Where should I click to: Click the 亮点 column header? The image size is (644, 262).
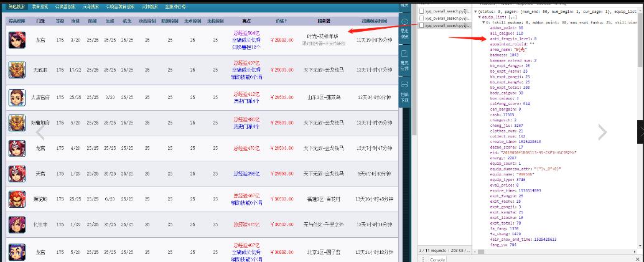click(246, 21)
